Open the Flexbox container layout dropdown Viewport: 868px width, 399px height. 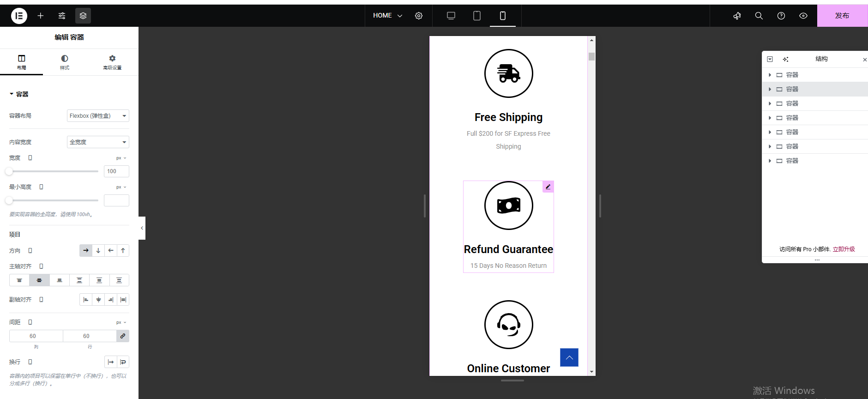[98, 116]
